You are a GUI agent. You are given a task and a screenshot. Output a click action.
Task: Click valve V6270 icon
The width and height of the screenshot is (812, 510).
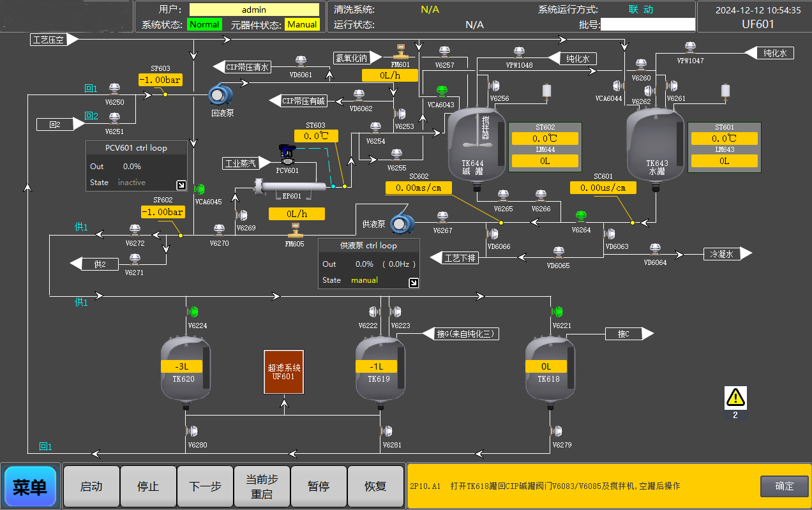tap(219, 230)
